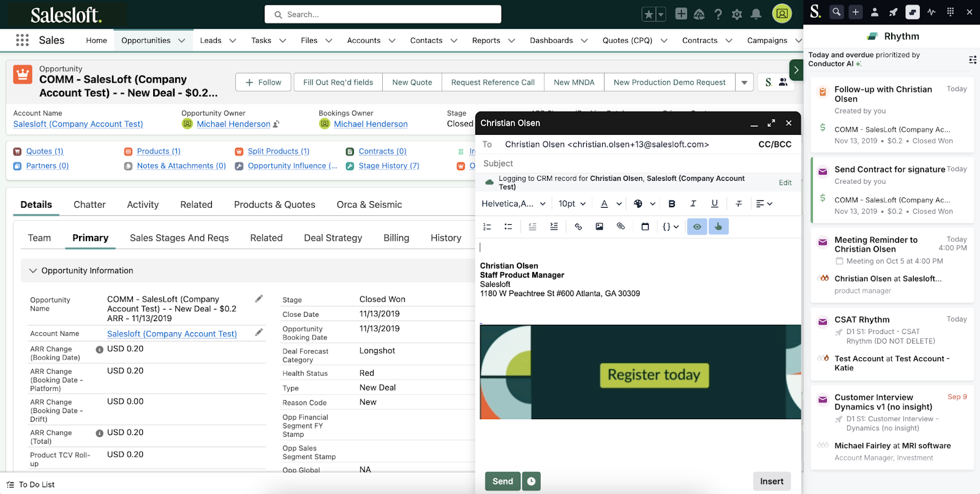Open Products & Quotes tab
The image size is (980, 494).
pyautogui.click(x=274, y=205)
